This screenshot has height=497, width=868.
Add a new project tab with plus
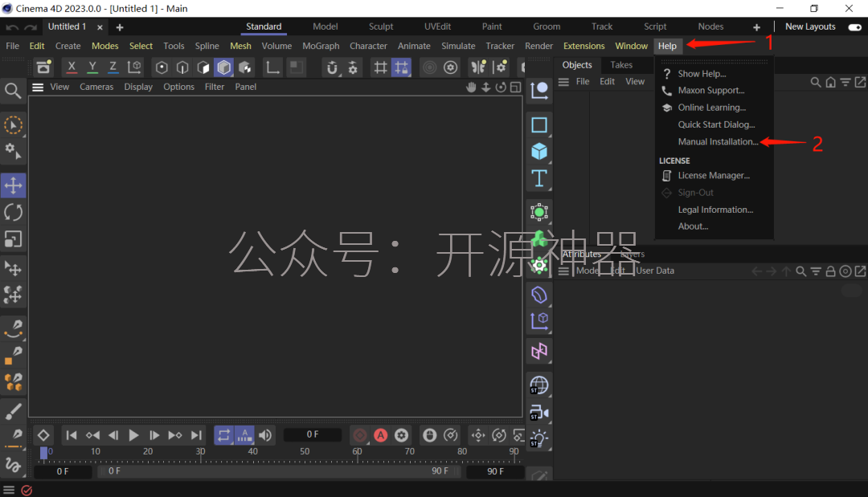[120, 27]
